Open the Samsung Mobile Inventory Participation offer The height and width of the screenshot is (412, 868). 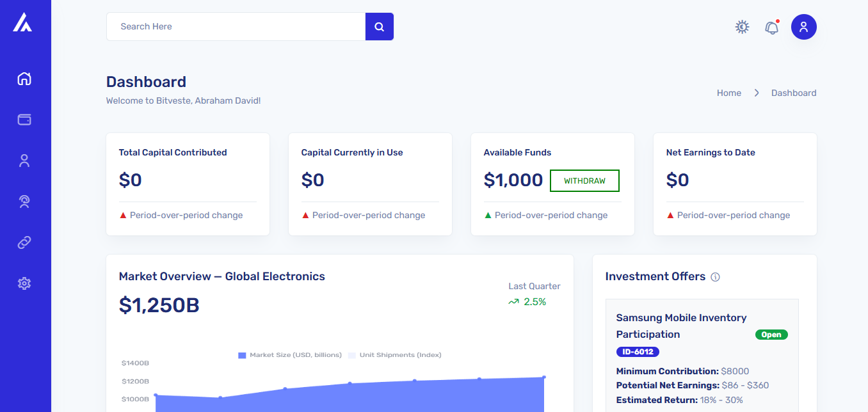(x=681, y=326)
